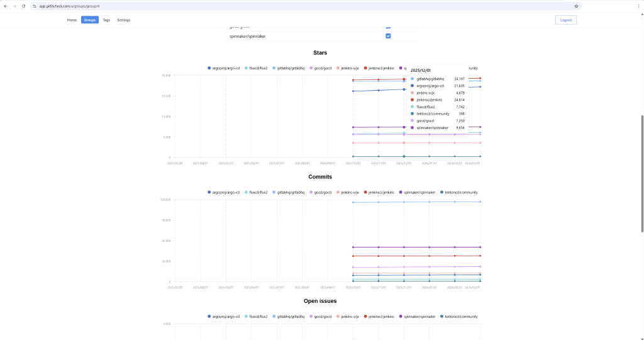This screenshot has height=340, width=644.
Task: Click the 6,500 label on Stars axis
Action: pyautogui.click(x=167, y=137)
